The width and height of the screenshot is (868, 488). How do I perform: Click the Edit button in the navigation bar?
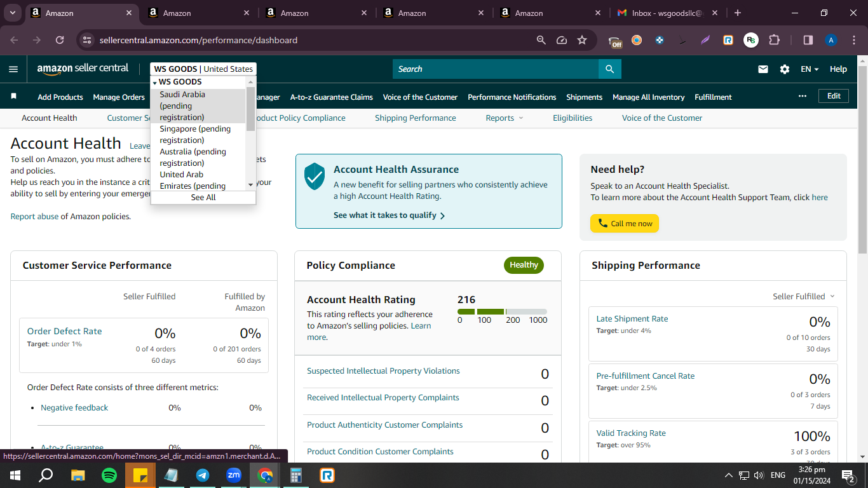(834, 96)
